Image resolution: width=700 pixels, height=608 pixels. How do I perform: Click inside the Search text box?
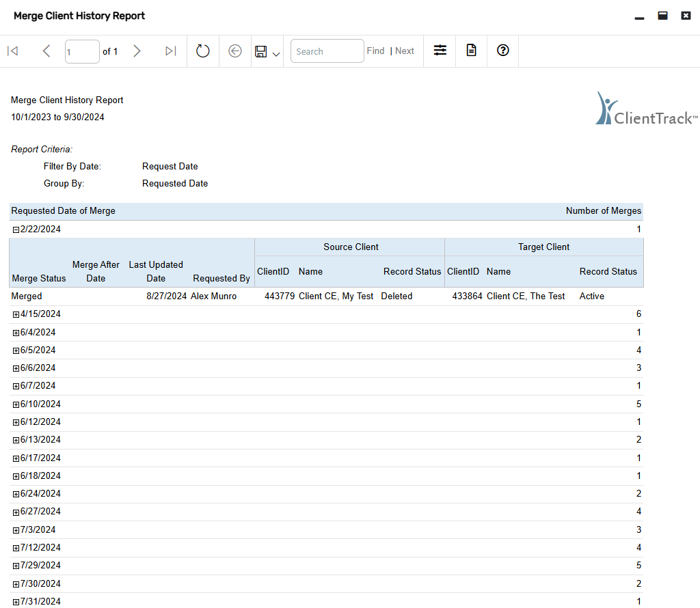[x=327, y=51]
